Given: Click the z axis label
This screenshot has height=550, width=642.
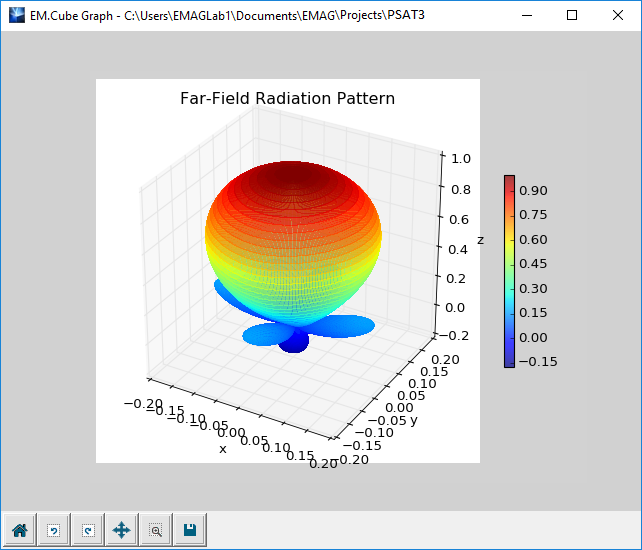Looking at the screenshot, I should tap(480, 240).
